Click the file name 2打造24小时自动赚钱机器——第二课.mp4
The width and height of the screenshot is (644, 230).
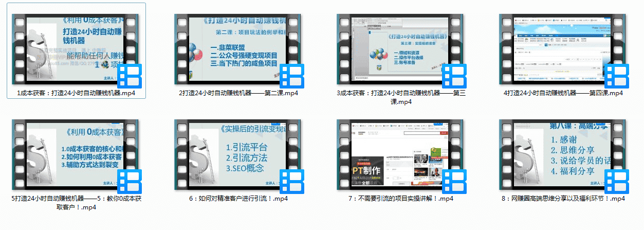238,93
